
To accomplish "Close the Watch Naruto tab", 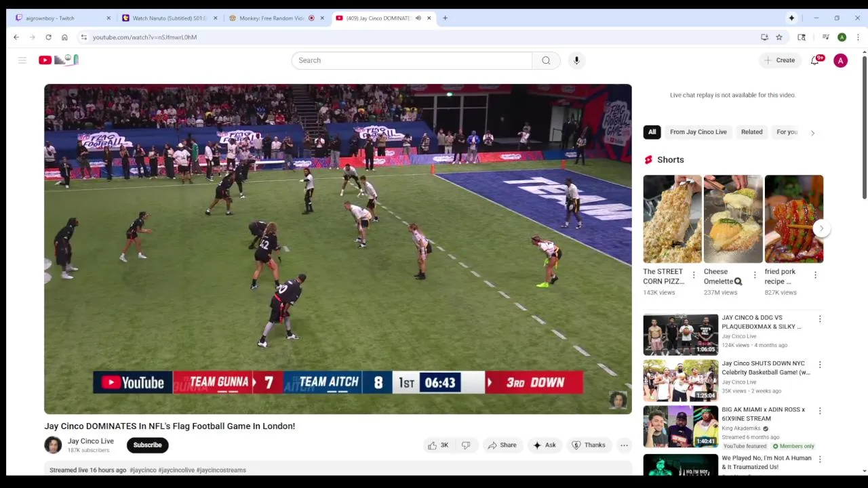I will pyautogui.click(x=216, y=18).
